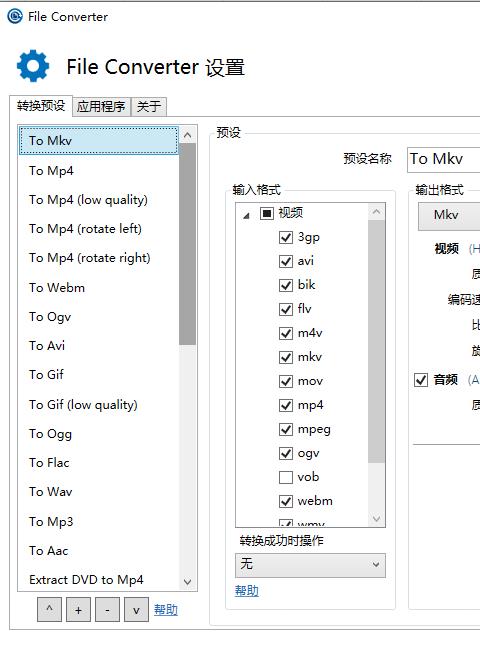This screenshot has height=663, width=480.
Task: Click input format list scroll-down arrow
Action: click(376, 518)
